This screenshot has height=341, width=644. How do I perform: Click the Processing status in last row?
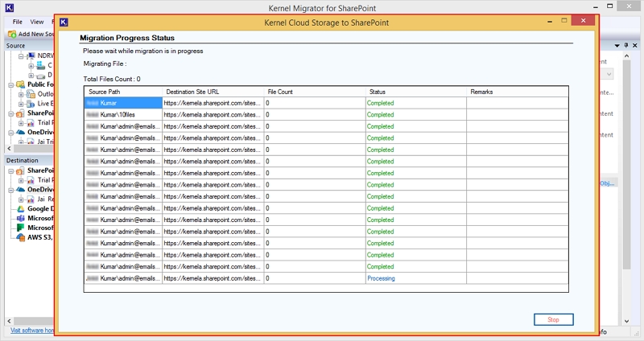click(381, 278)
